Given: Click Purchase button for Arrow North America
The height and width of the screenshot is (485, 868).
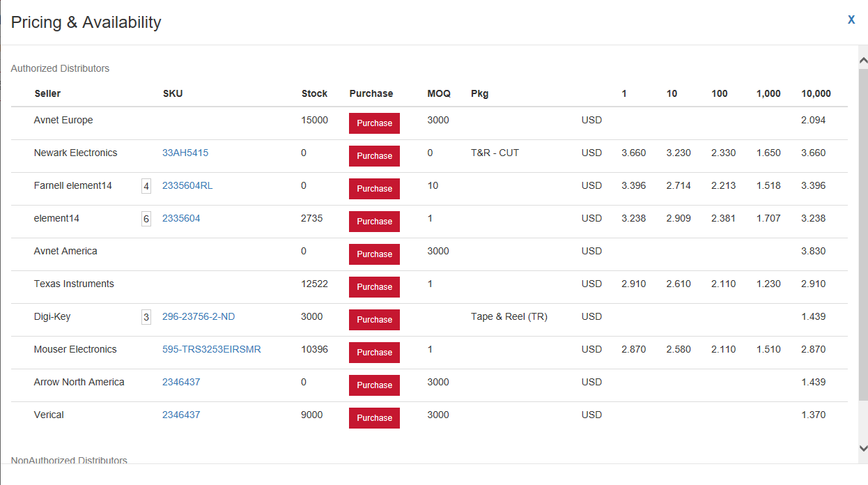Looking at the screenshot, I should (x=374, y=385).
